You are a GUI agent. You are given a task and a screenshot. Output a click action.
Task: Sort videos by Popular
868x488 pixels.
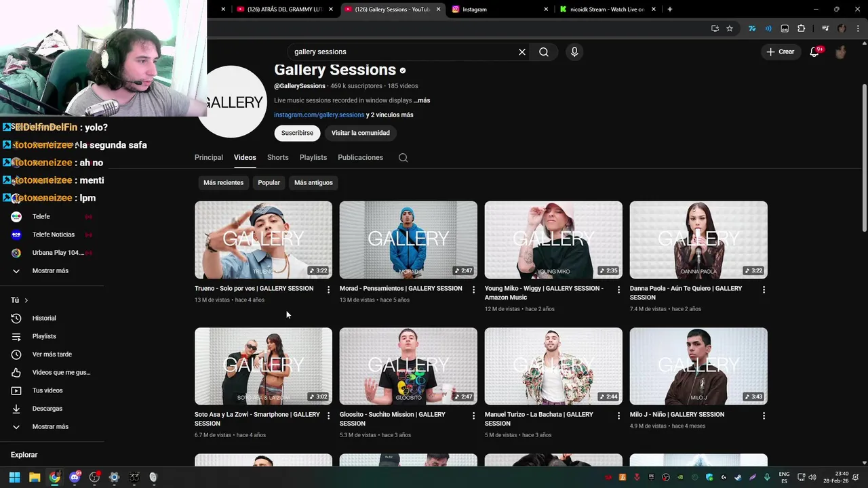click(x=269, y=182)
